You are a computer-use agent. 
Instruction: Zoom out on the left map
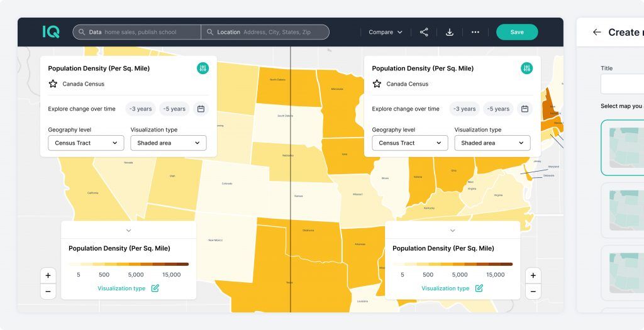48,292
